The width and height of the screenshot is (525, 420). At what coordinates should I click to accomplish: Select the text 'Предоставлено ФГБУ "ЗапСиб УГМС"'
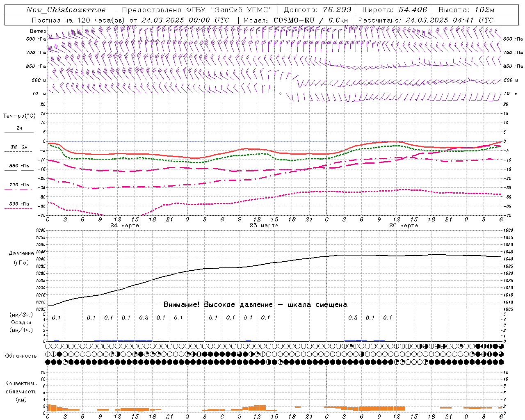[197, 10]
